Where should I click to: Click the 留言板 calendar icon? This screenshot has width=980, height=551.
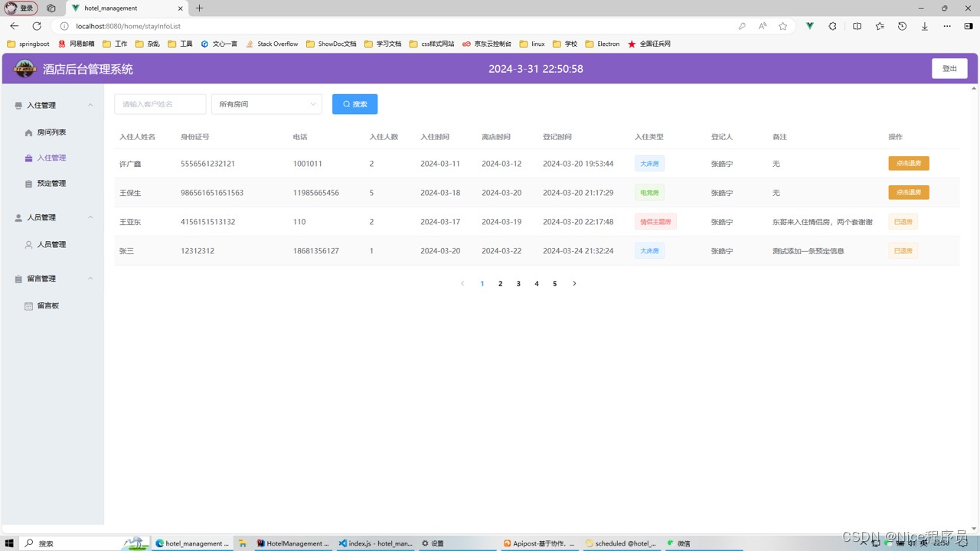29,306
